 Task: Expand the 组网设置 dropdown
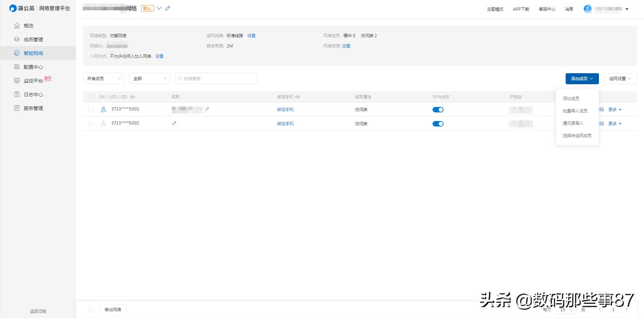(620, 78)
